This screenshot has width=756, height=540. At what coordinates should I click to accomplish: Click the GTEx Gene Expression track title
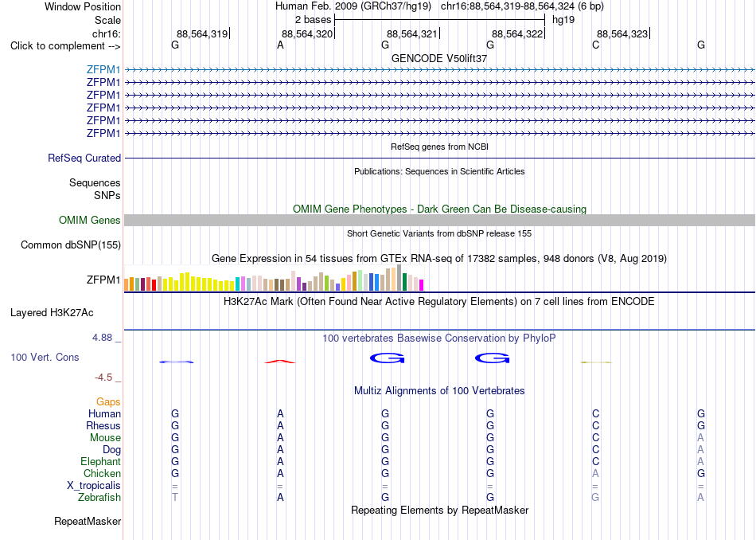[x=439, y=259]
